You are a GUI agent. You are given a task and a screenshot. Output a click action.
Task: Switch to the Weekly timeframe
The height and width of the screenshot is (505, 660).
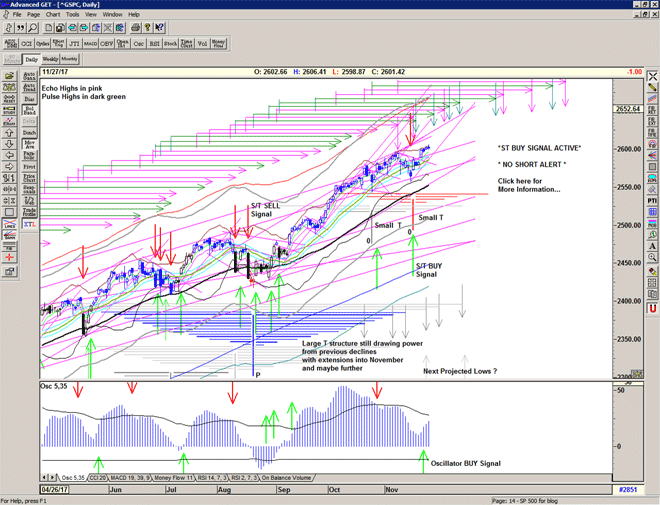49,60
